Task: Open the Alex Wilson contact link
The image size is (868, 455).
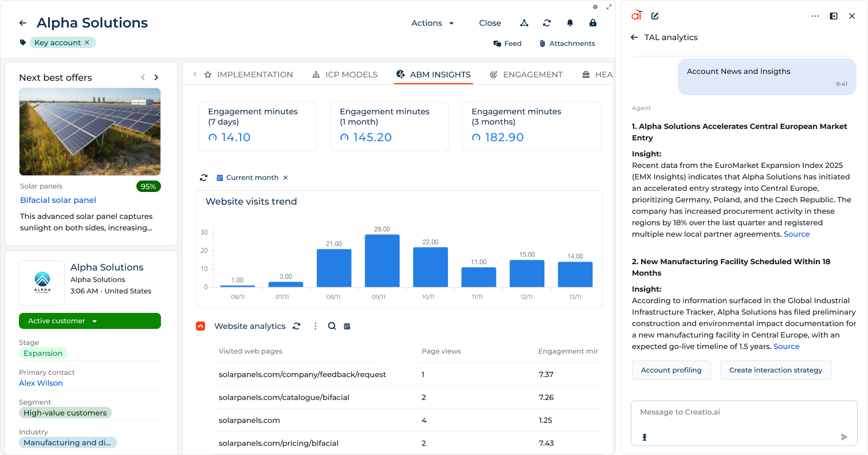Action: point(41,383)
